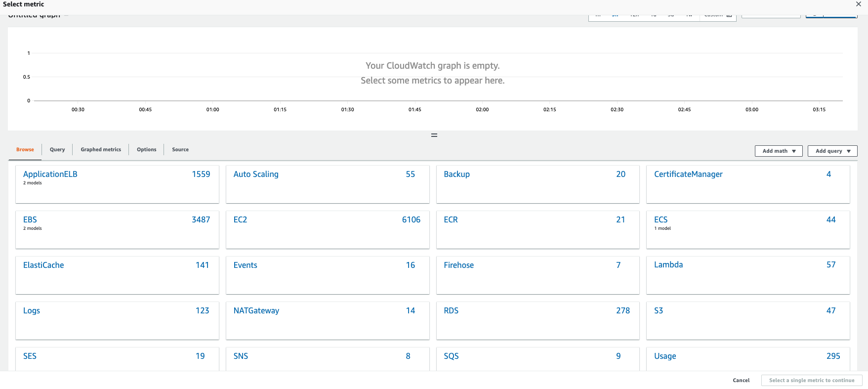Go to the Options tab
Viewport: 868px width, 389px height.
pos(146,149)
